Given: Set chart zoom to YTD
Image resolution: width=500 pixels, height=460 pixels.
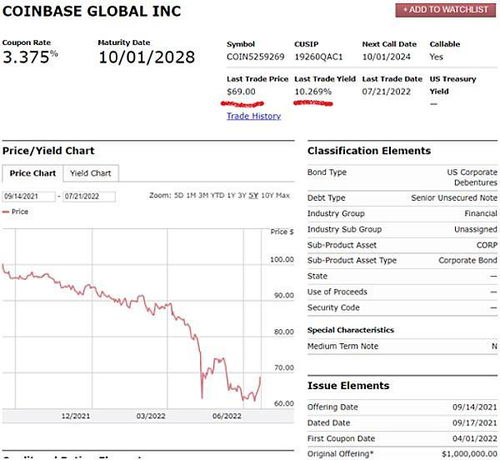Looking at the screenshot, I should [217, 195].
